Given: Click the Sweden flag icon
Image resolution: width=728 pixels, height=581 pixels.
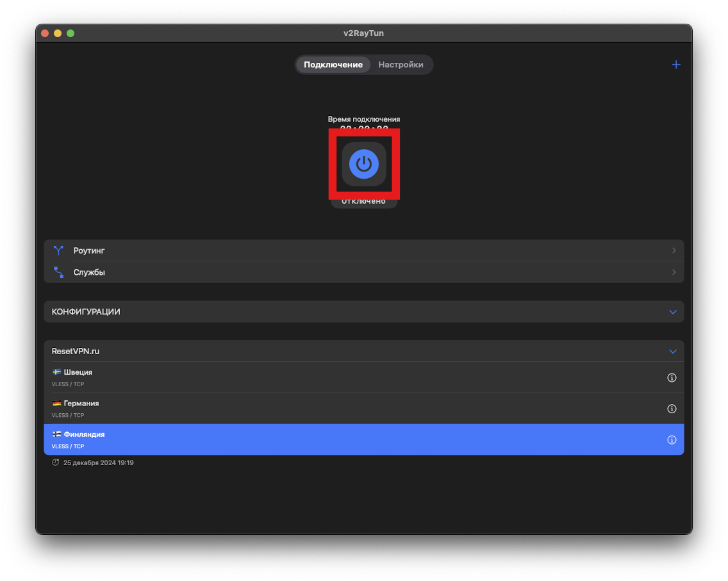Looking at the screenshot, I should [x=56, y=372].
